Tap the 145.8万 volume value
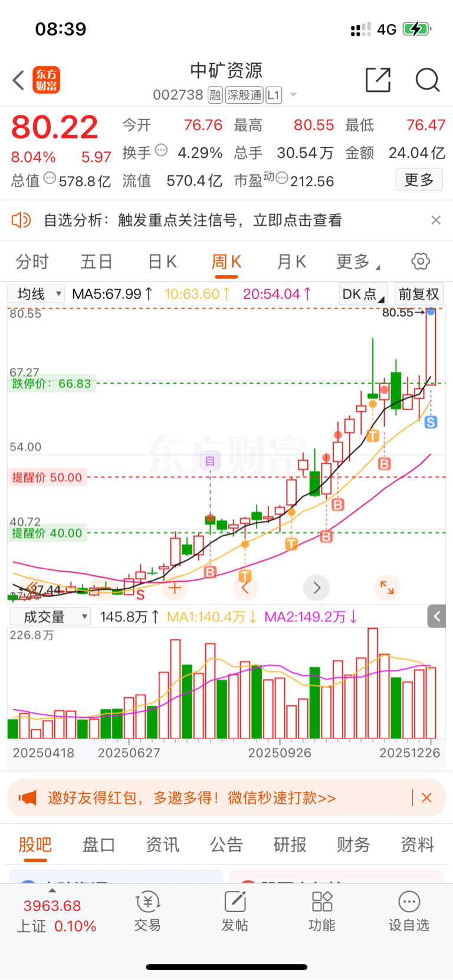 click(129, 617)
